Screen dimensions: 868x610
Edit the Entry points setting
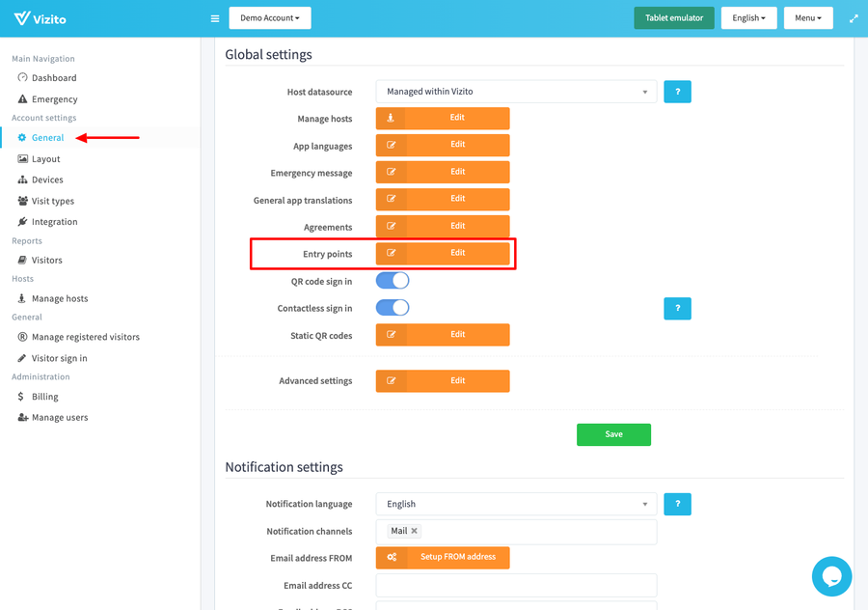click(443, 253)
